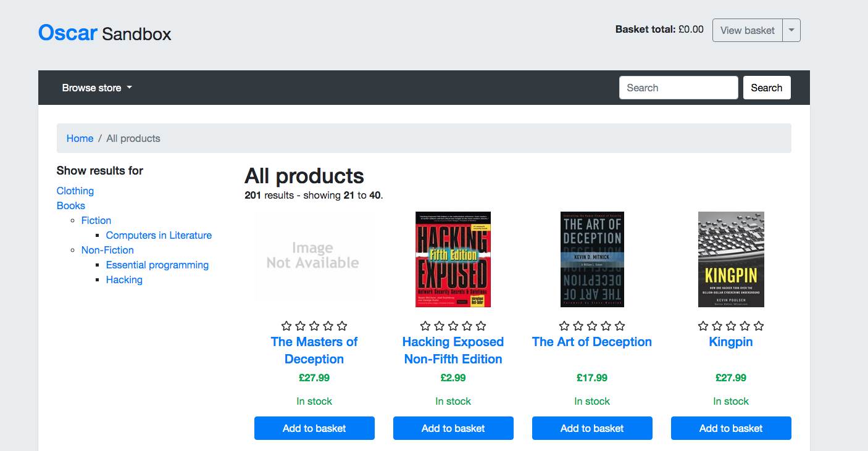Add Kingpin to basket
868x451 pixels.
tap(731, 428)
